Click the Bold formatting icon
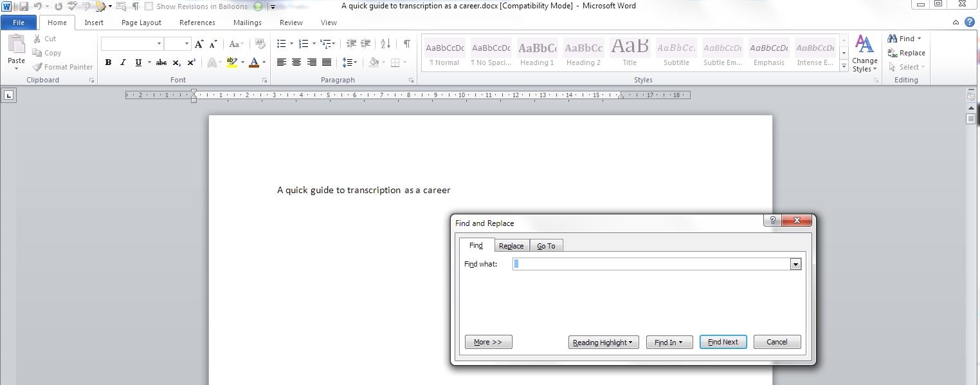The width and height of the screenshot is (980, 385). point(108,62)
